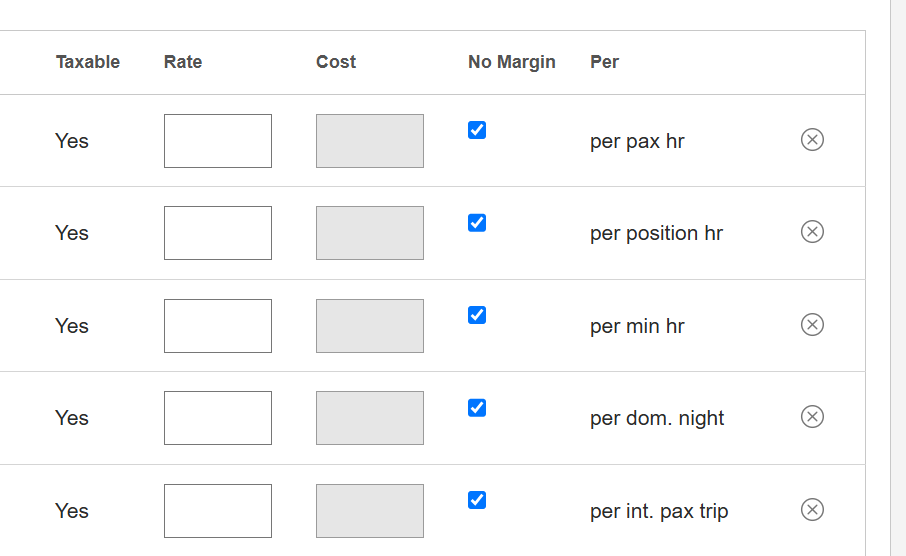Viewport: 906px width, 556px height.
Task: Select the Cost box for per position hr
Action: point(370,233)
